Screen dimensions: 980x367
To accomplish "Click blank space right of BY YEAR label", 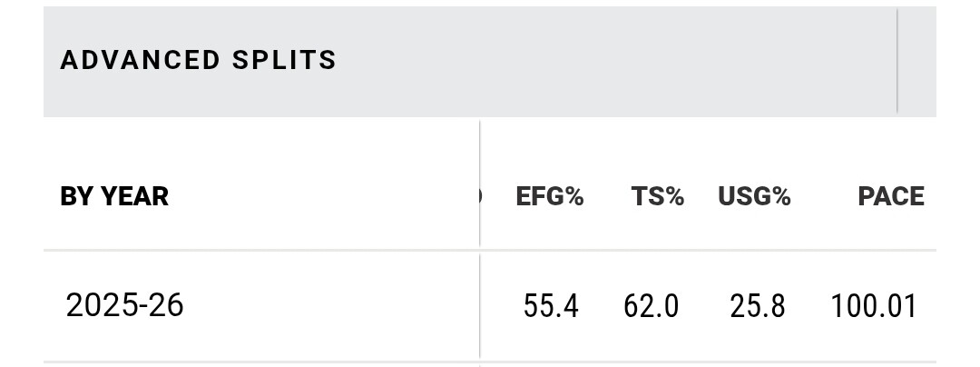I will pos(318,196).
